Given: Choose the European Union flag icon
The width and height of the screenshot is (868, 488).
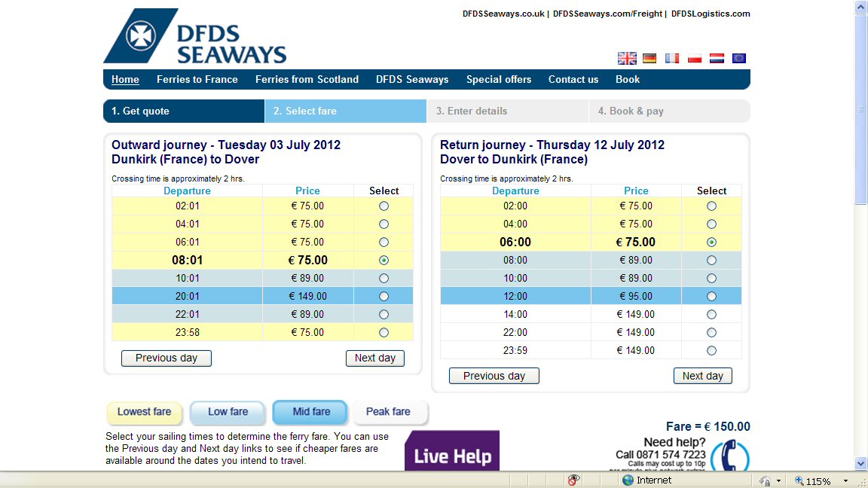Looking at the screenshot, I should [x=739, y=58].
